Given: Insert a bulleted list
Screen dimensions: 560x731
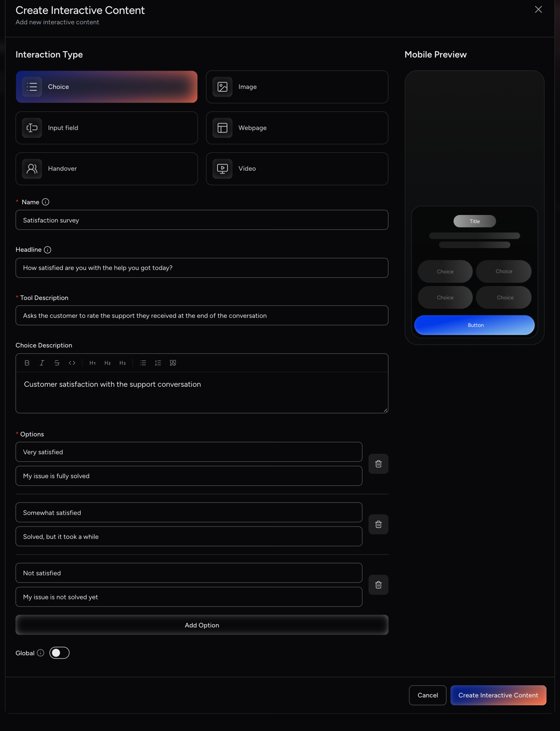Looking at the screenshot, I should click(143, 363).
